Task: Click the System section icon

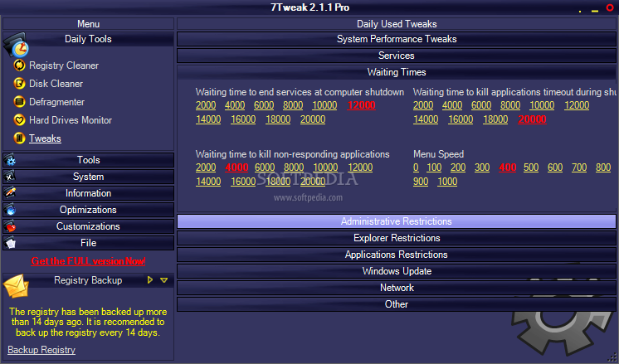Action: [10, 177]
